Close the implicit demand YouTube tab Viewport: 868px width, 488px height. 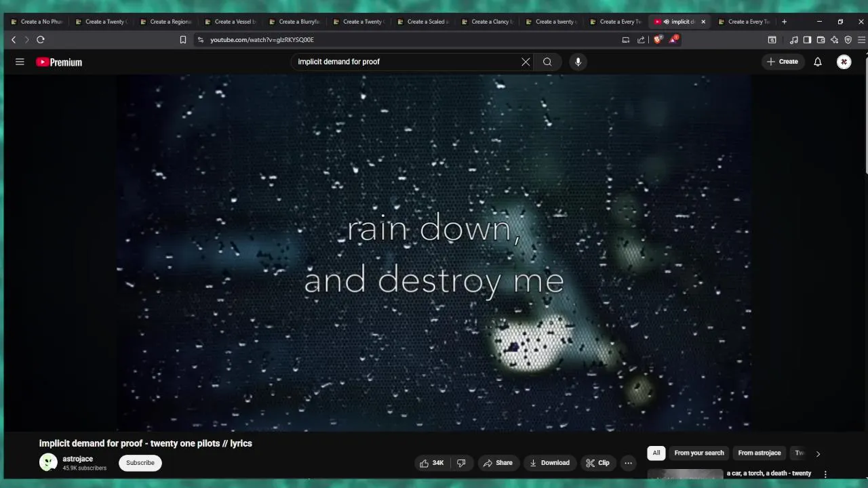pos(703,22)
